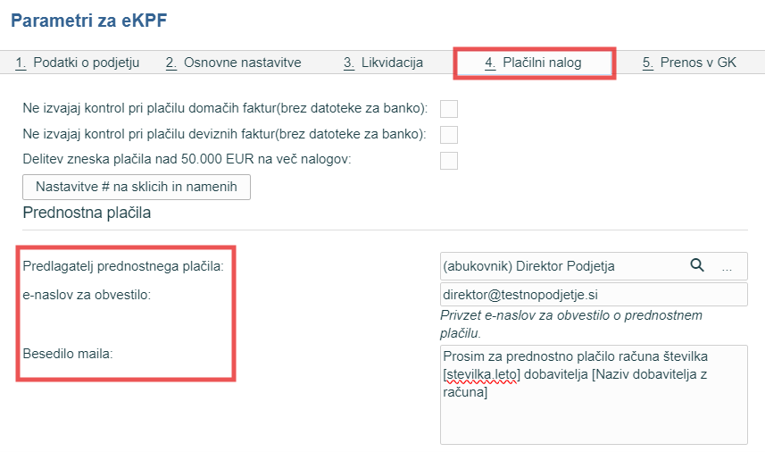Click the 'Predlagatelj prednostnega plačila:' label
This screenshot has height=452, width=765.
click(x=123, y=267)
